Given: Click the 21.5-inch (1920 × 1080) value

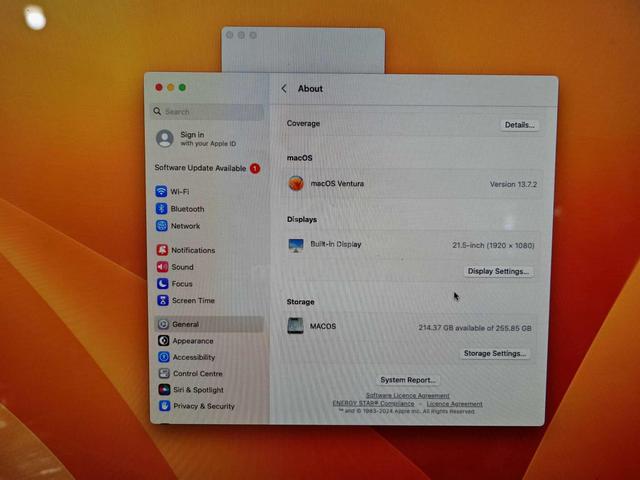Looking at the screenshot, I should [493, 245].
